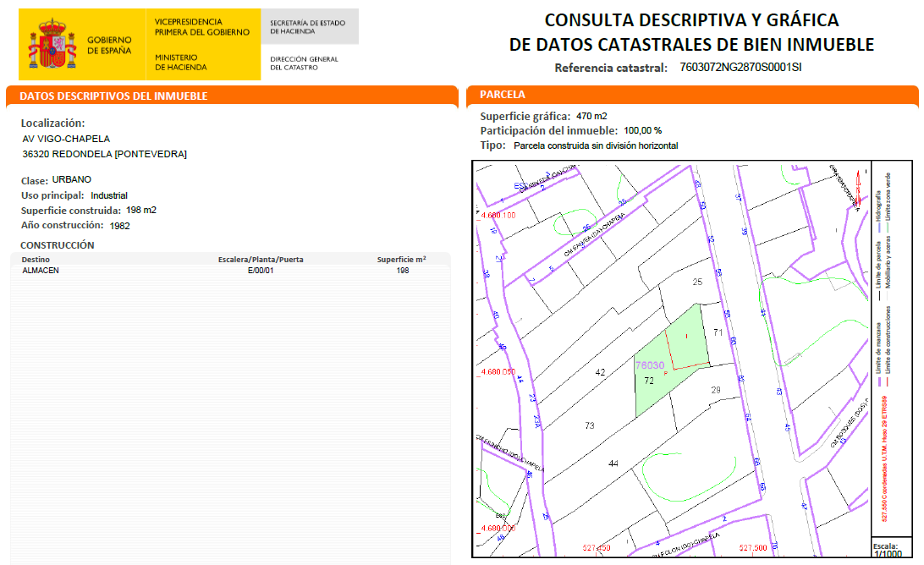
Task: Click the ALMACEN row in the construction table
Action: (41, 271)
